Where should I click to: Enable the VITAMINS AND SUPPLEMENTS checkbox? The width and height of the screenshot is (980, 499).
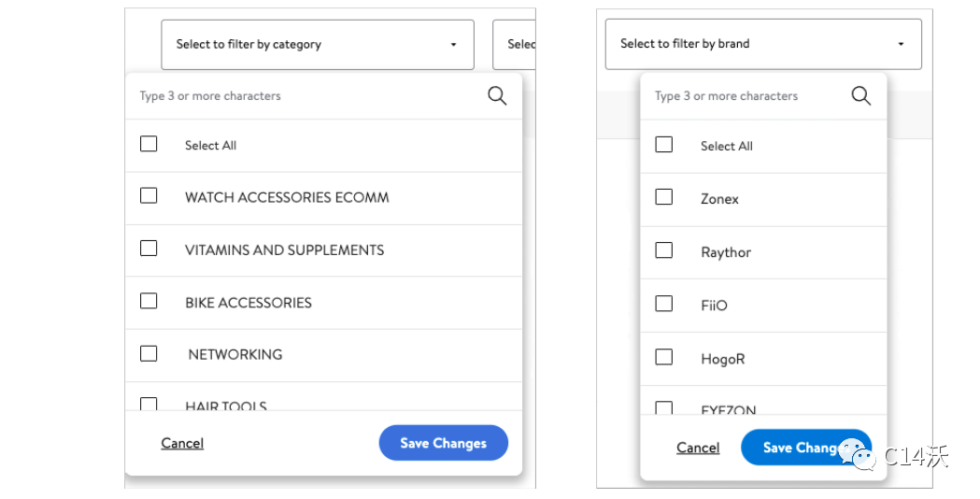149,249
